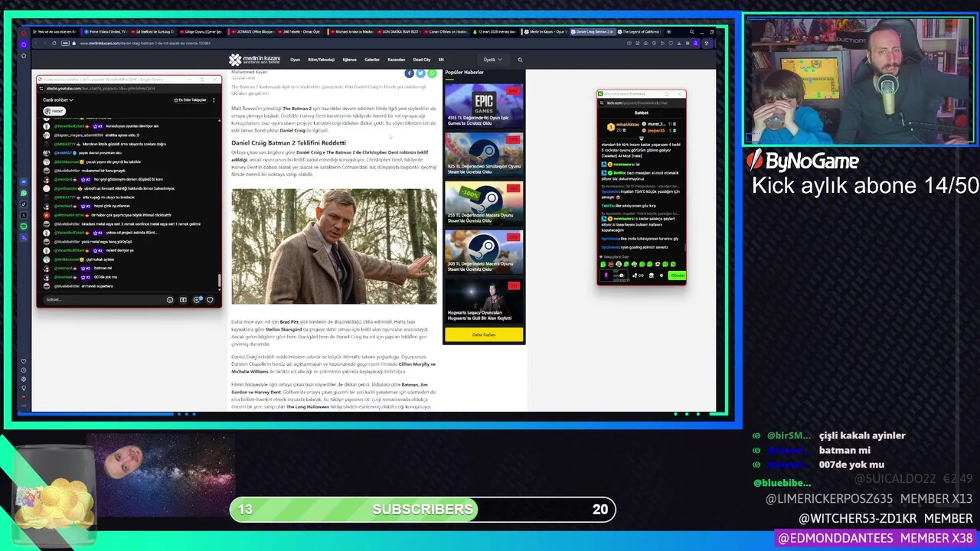The height and width of the screenshot is (551, 980).
Task: Open settings gear in Kick chat toolbar
Action: tap(660, 275)
